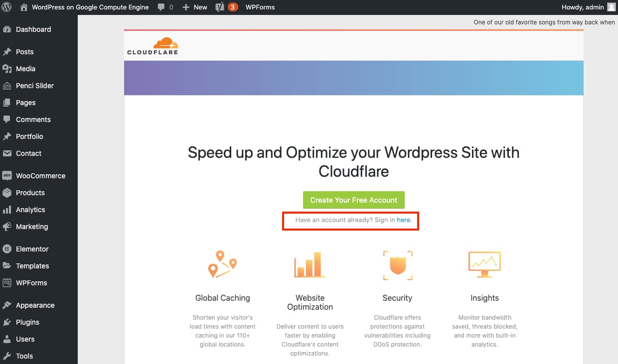
Task: Click the Cloudflare logo
Action: click(x=153, y=46)
